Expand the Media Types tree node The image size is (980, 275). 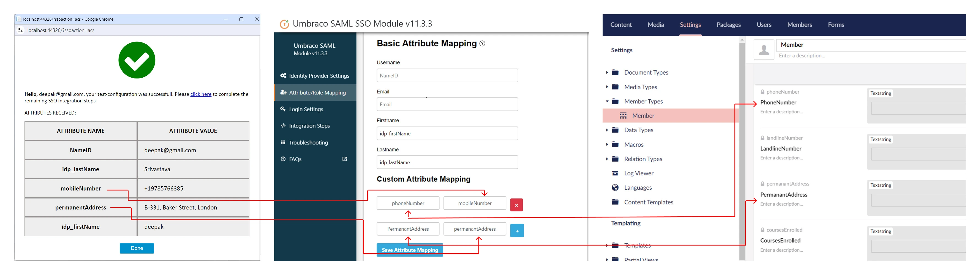point(607,87)
